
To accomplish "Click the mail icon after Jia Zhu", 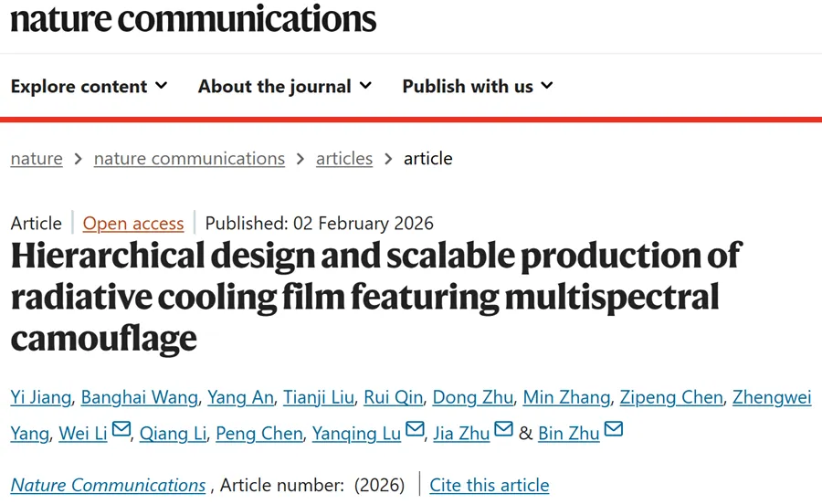I will (x=503, y=430).
